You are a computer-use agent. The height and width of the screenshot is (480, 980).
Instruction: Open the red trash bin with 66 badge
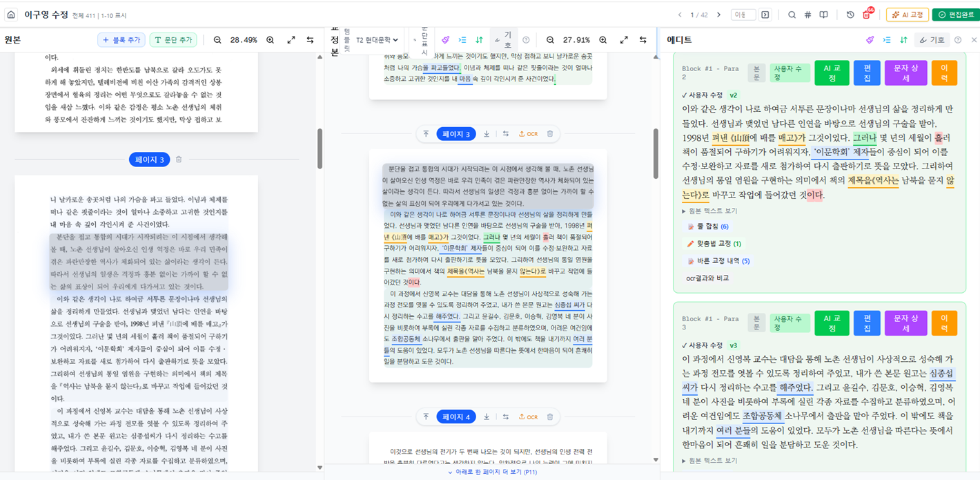click(x=867, y=15)
